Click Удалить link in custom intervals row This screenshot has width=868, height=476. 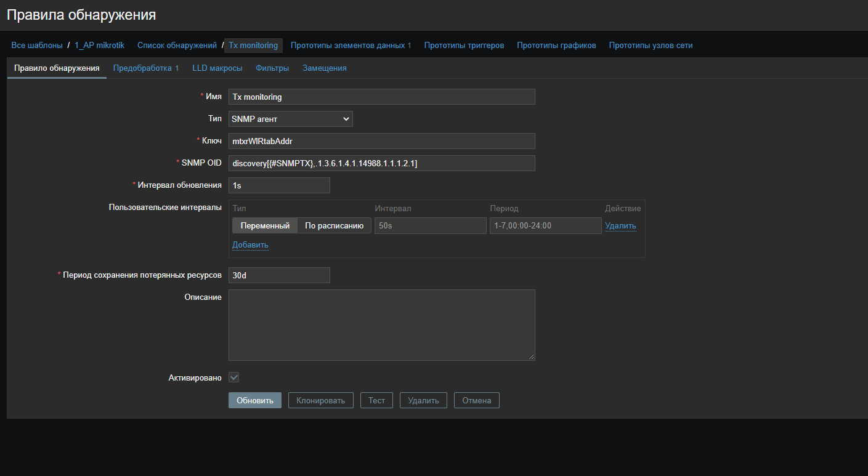click(x=620, y=226)
